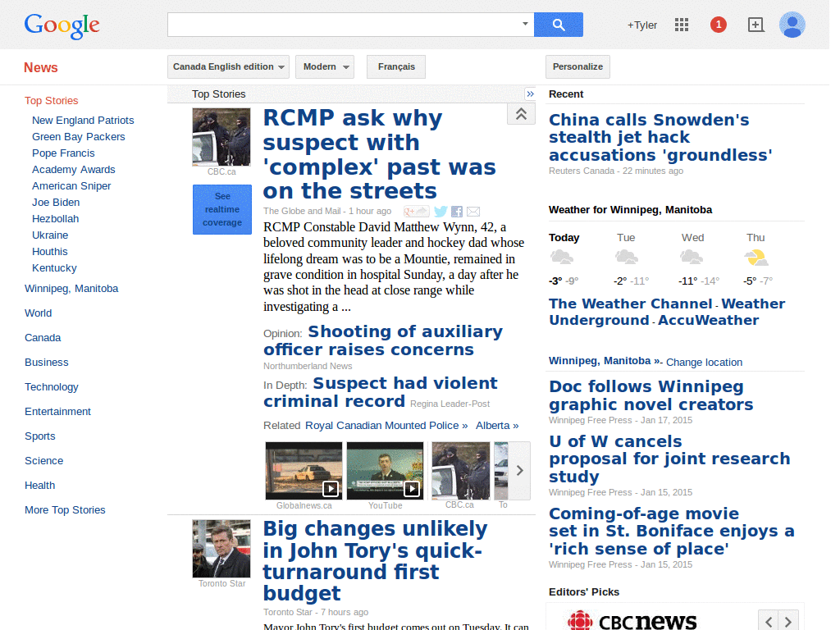This screenshot has width=840, height=630.
Task: Open AccuWeather link
Action: click(708, 321)
